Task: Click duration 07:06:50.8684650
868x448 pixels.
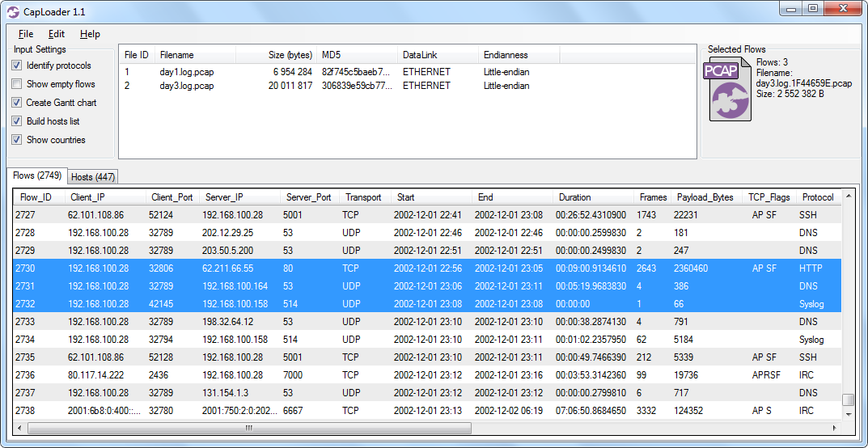Action: (x=591, y=410)
